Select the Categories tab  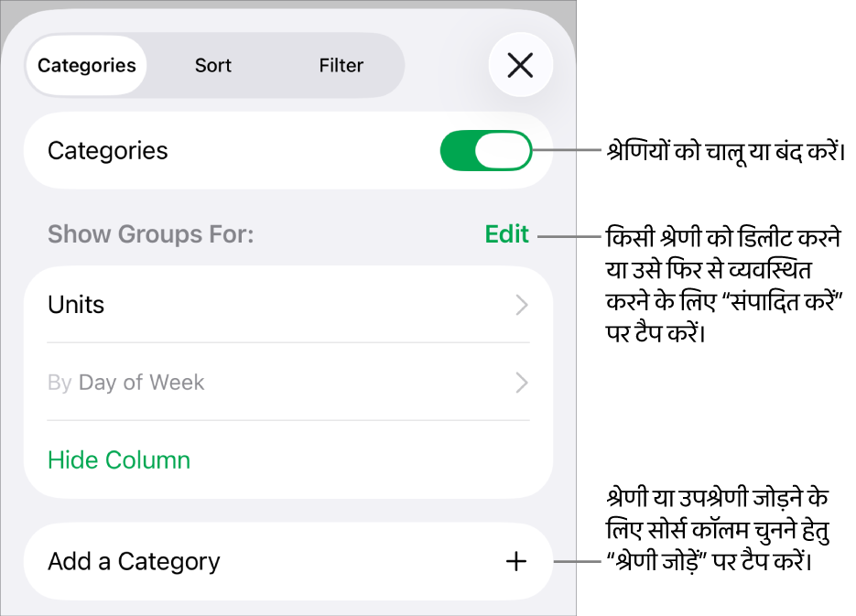(87, 66)
